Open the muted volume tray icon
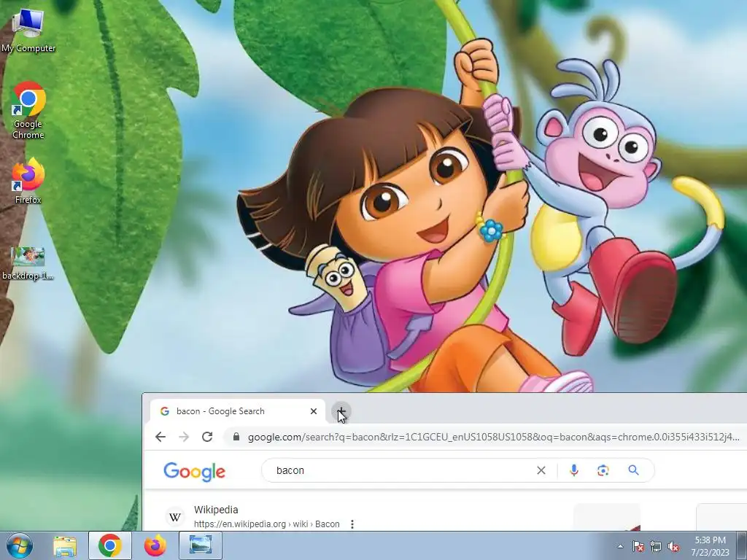This screenshot has height=560, width=747. [x=673, y=546]
